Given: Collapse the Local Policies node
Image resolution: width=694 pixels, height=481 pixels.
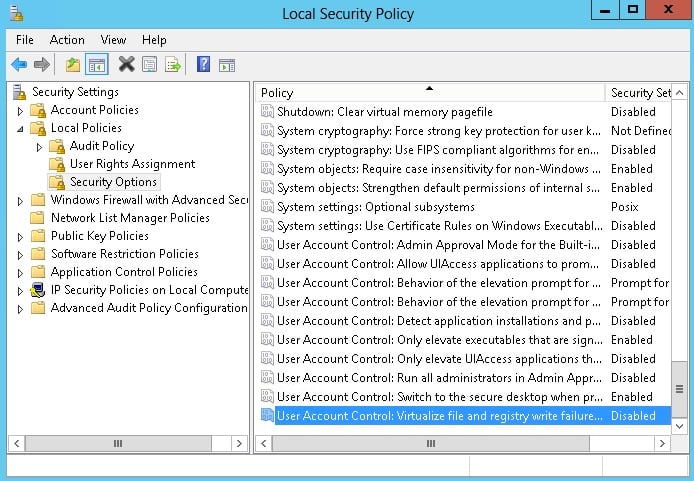Looking at the screenshot, I should click(x=20, y=128).
